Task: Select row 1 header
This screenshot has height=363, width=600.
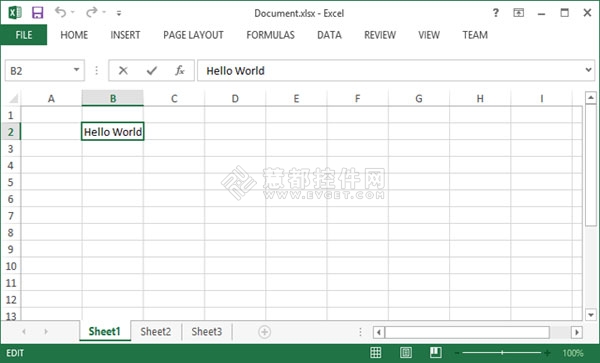Action: click(11, 115)
